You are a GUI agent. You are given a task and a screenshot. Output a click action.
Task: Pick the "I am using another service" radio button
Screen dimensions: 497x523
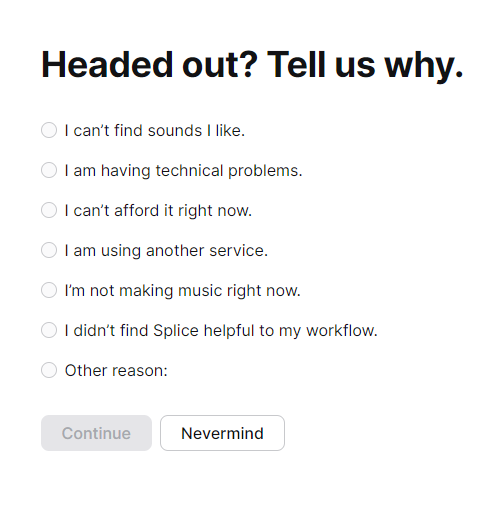(49, 250)
